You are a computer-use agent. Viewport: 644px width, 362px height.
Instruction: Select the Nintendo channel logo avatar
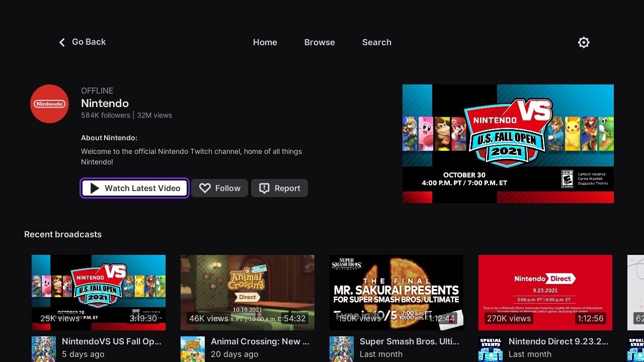coord(49,104)
